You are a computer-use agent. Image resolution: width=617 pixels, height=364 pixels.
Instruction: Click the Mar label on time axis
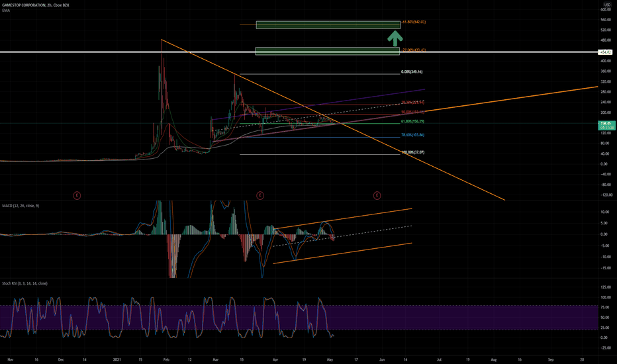215,359
